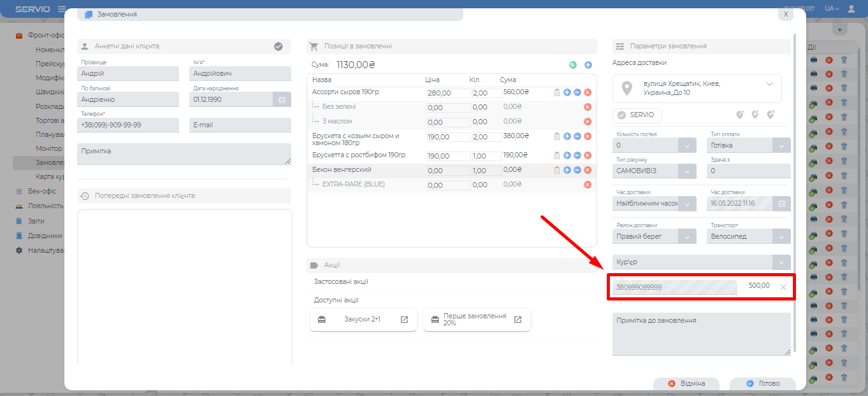The width and height of the screenshot is (868, 396).
Task: Open the Звіти menu in the sidebar
Action: [x=36, y=221]
